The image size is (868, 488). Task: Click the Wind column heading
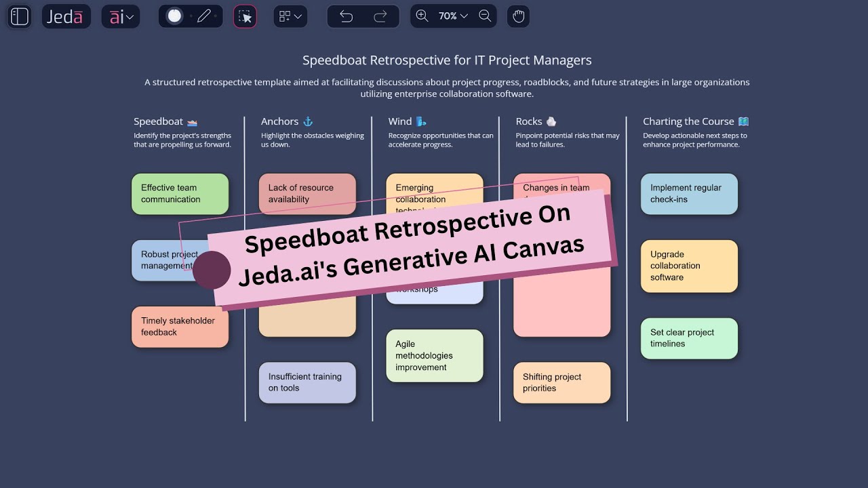400,121
